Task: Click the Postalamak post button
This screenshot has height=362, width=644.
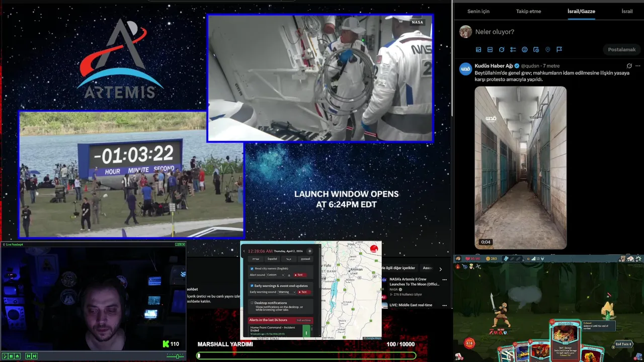Action: (x=622, y=50)
